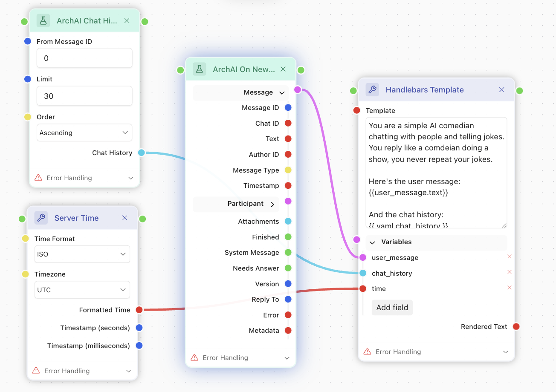Remove the time variable via its X icon
The image size is (556, 392).
[509, 288]
